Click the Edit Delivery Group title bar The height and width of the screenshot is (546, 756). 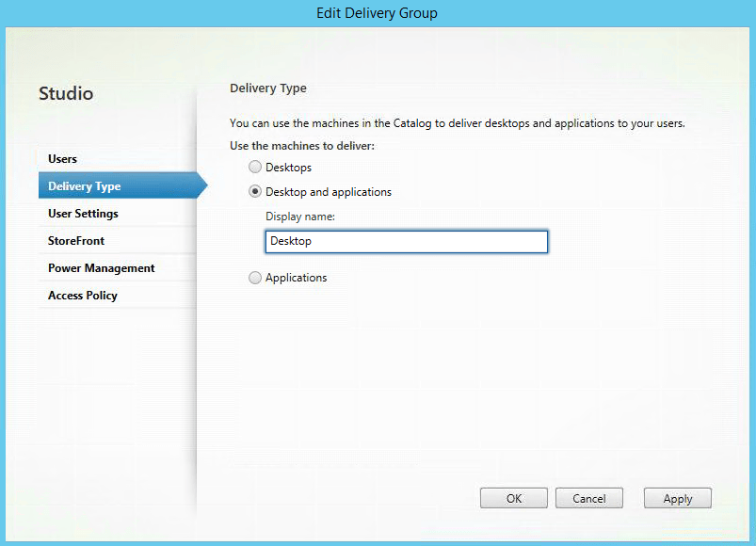[x=377, y=13]
